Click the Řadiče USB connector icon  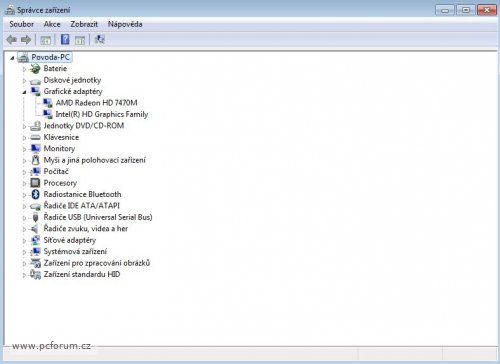35,217
